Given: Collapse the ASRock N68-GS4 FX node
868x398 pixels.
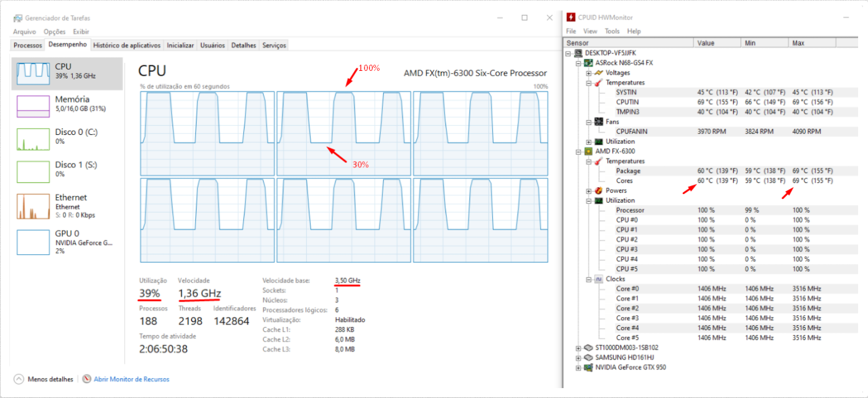Looking at the screenshot, I should tap(579, 63).
